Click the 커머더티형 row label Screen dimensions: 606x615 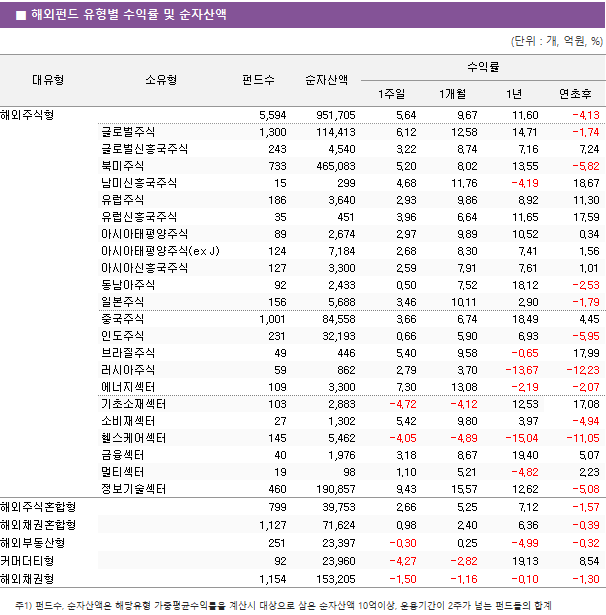[27, 561]
